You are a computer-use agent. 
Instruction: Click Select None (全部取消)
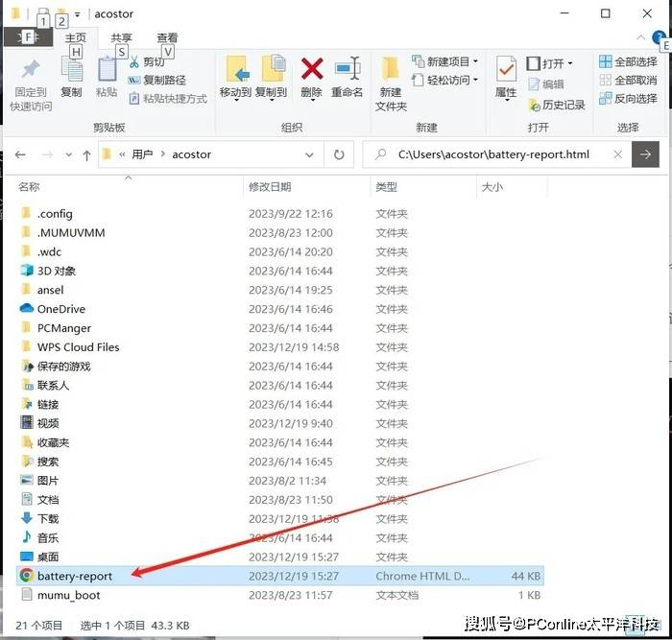[628, 80]
